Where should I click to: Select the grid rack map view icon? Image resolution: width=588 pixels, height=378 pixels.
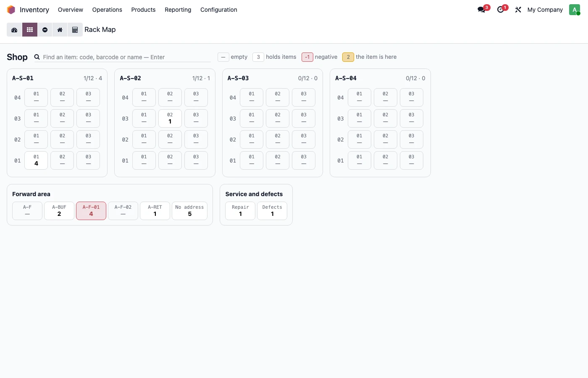[x=30, y=30]
